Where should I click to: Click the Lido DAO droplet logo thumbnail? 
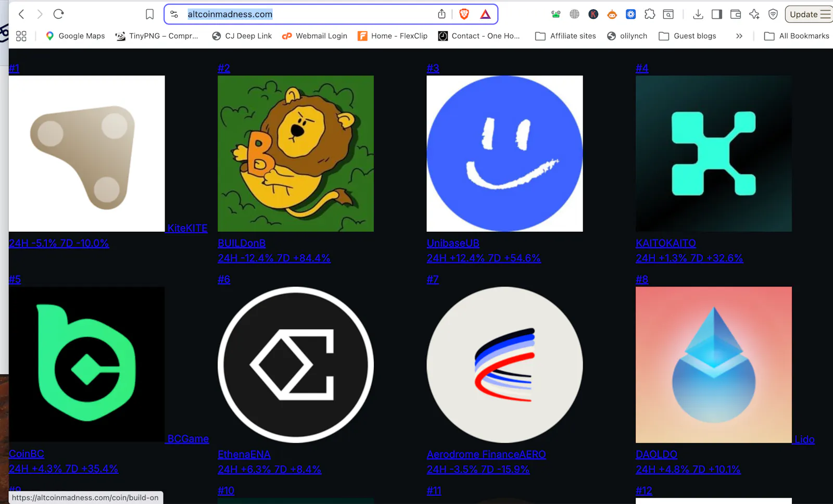point(714,364)
